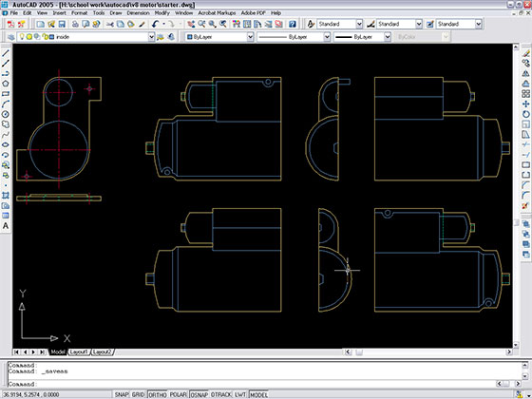Switch to the Layout1 tab

(79, 351)
